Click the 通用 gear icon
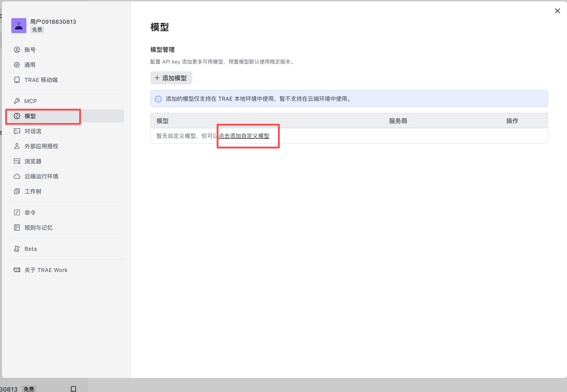The height and width of the screenshot is (392, 567). (17, 65)
